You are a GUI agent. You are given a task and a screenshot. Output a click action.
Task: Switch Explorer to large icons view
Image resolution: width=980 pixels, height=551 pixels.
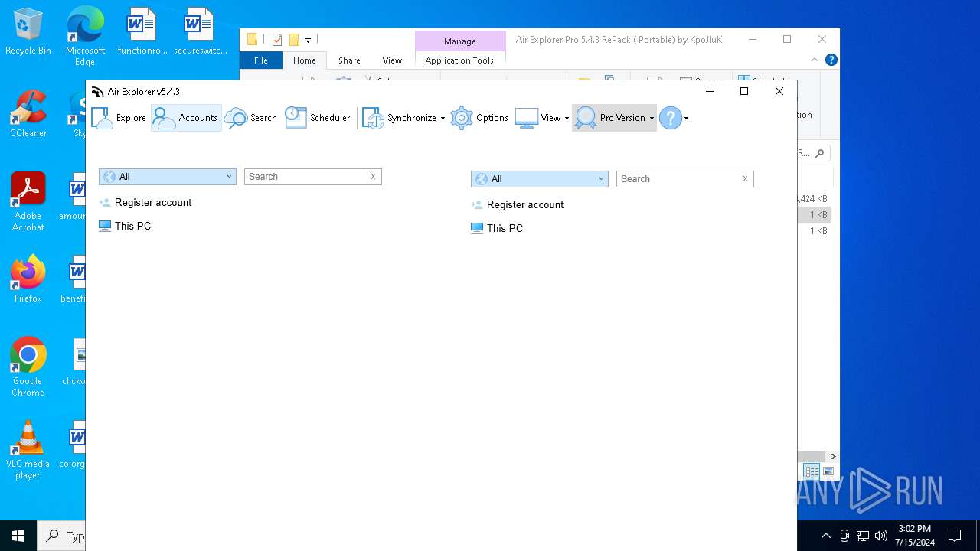tap(828, 471)
